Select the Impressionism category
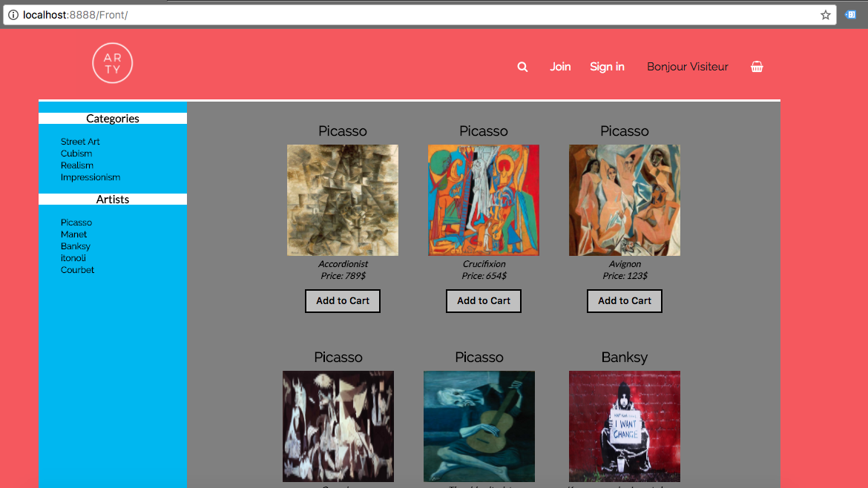The image size is (868, 488). tap(90, 177)
